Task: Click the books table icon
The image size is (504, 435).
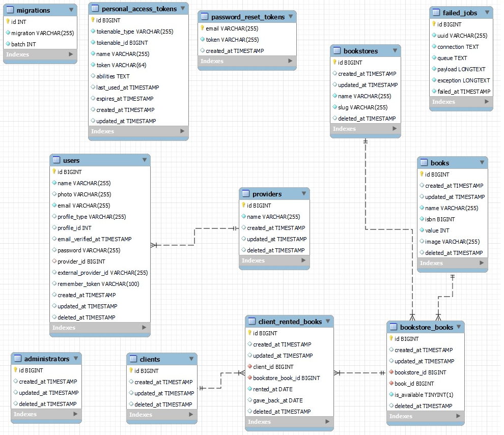Action: pyautogui.click(x=424, y=162)
